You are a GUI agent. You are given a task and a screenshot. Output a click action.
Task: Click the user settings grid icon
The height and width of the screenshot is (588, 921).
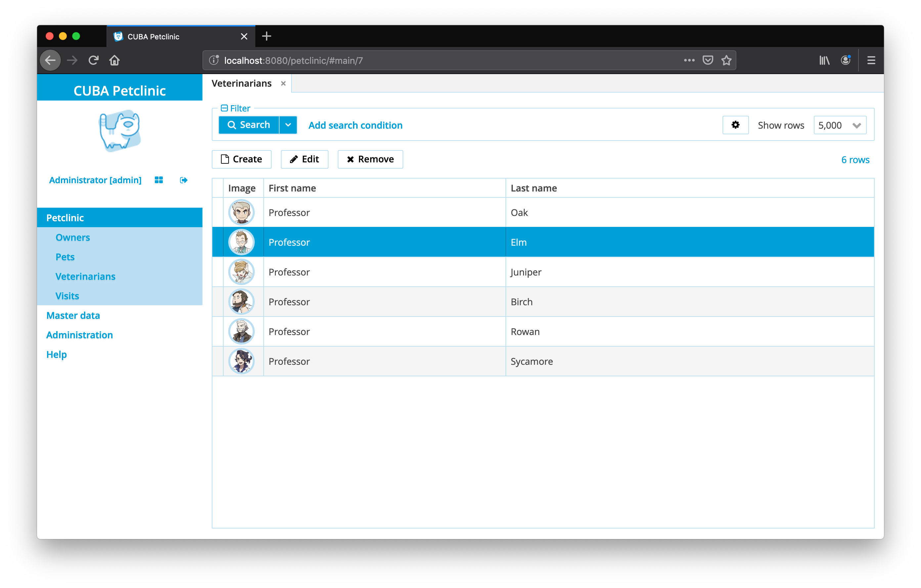pos(159,180)
